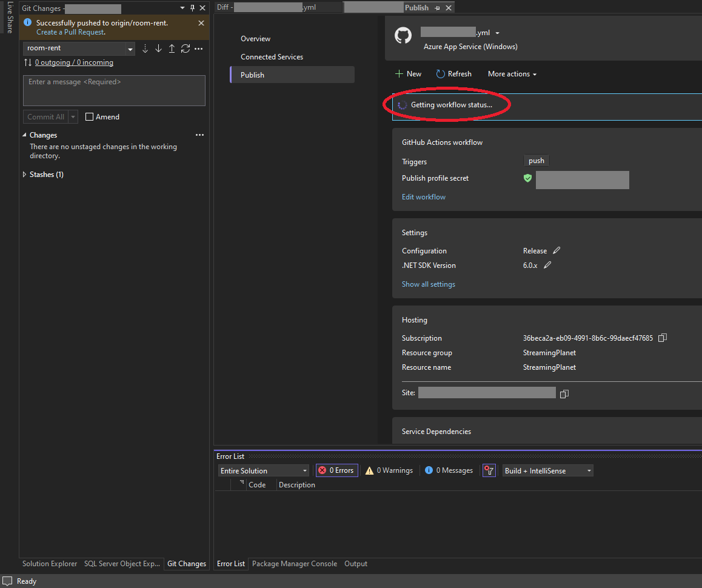Screen dimensions: 702x588
Task: Toggle the 0 Errors filter button
Action: 336,470
